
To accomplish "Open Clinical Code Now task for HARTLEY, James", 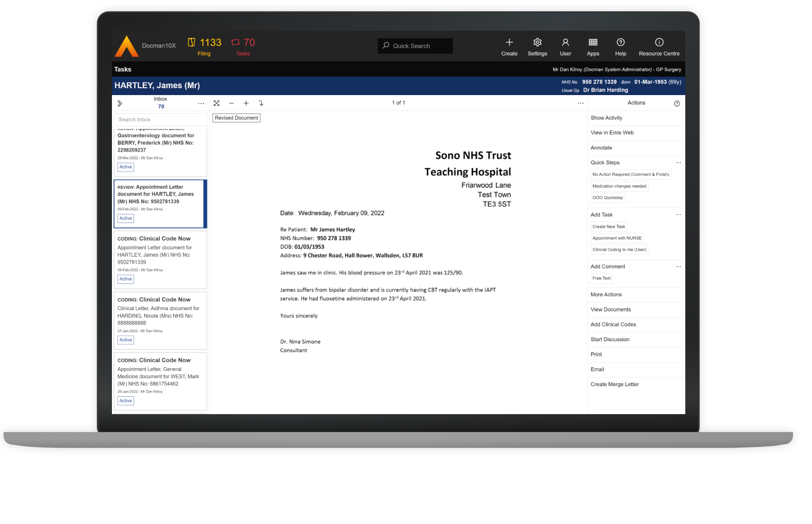I will (160, 259).
